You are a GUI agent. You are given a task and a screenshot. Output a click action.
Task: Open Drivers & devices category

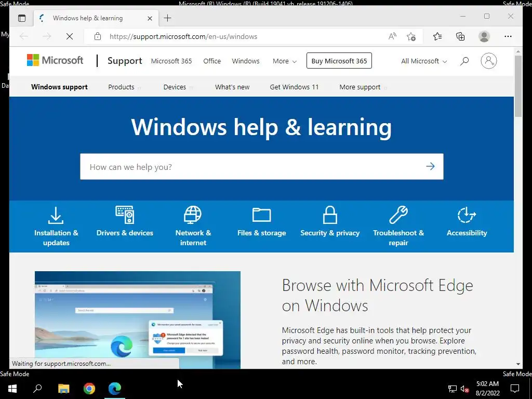click(125, 221)
